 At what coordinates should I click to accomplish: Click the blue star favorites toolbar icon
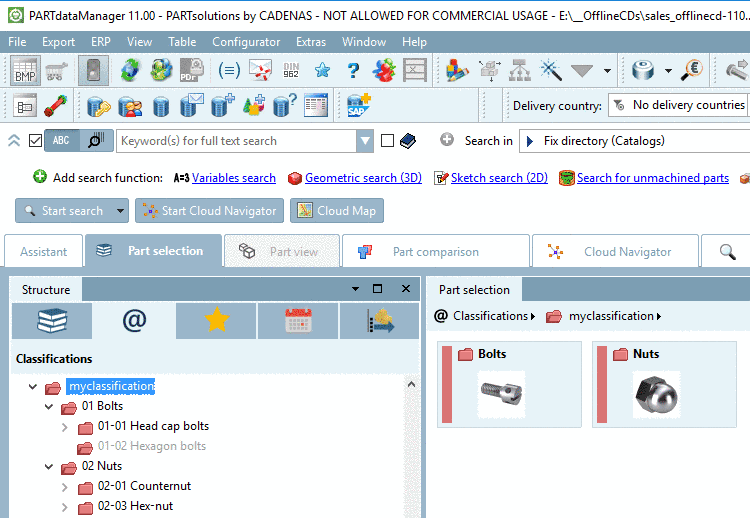[322, 70]
